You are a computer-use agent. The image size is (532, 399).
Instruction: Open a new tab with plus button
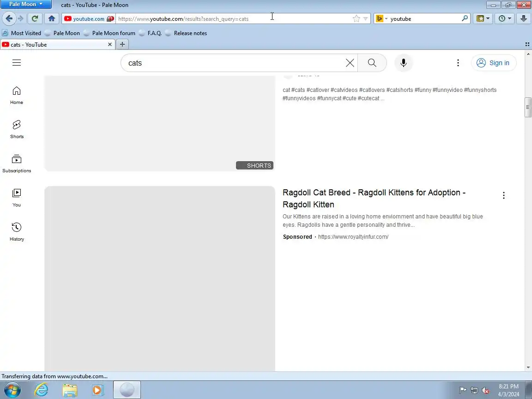[122, 44]
